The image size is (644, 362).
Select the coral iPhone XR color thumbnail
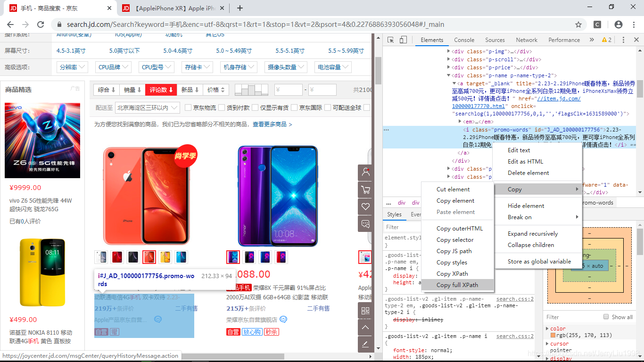(149, 257)
